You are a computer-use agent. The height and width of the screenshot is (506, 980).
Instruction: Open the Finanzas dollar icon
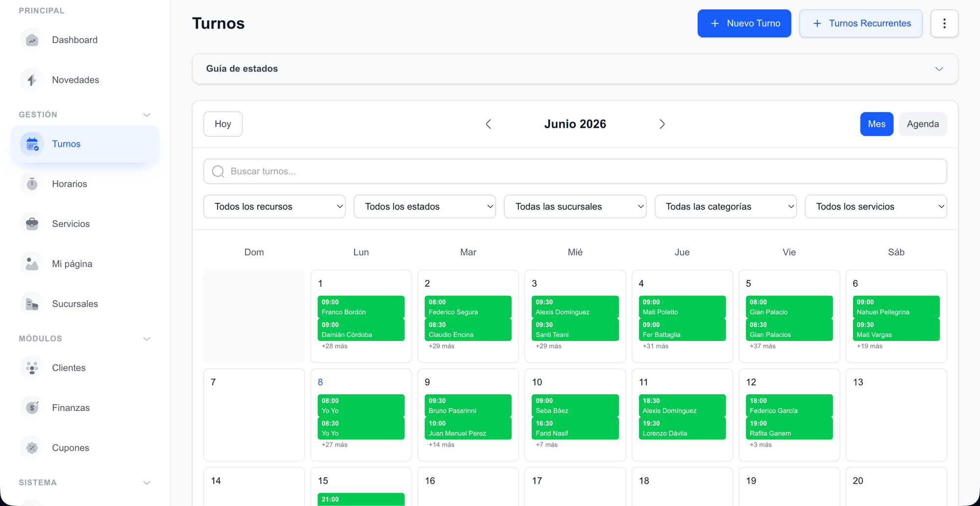coord(32,408)
